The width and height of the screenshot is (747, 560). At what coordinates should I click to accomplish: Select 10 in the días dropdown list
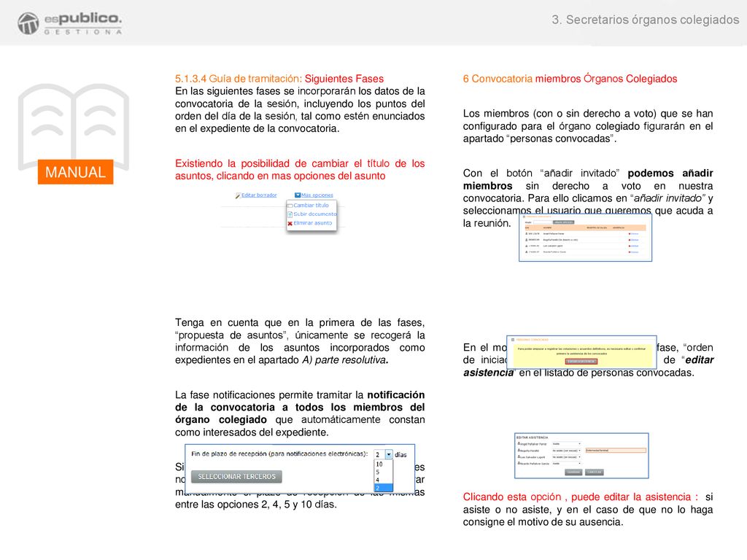[383, 464]
